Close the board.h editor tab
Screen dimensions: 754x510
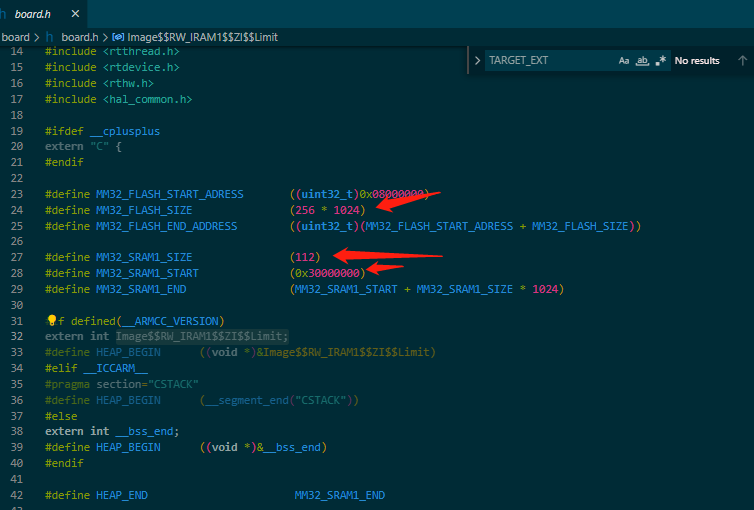(x=75, y=14)
